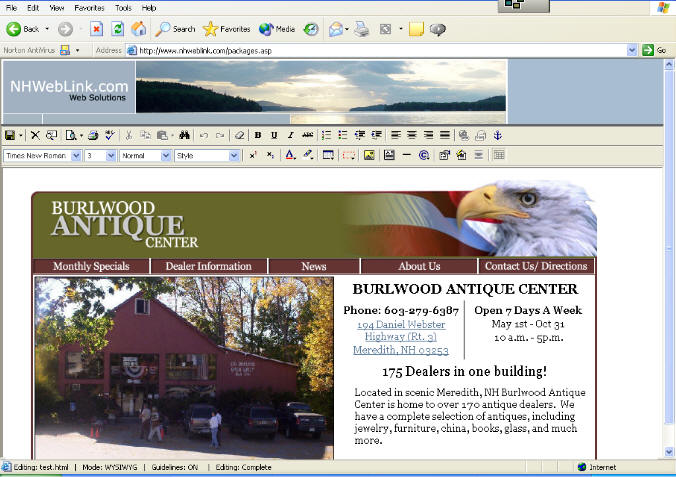Click the Insert Special Character copyright icon

tap(424, 155)
